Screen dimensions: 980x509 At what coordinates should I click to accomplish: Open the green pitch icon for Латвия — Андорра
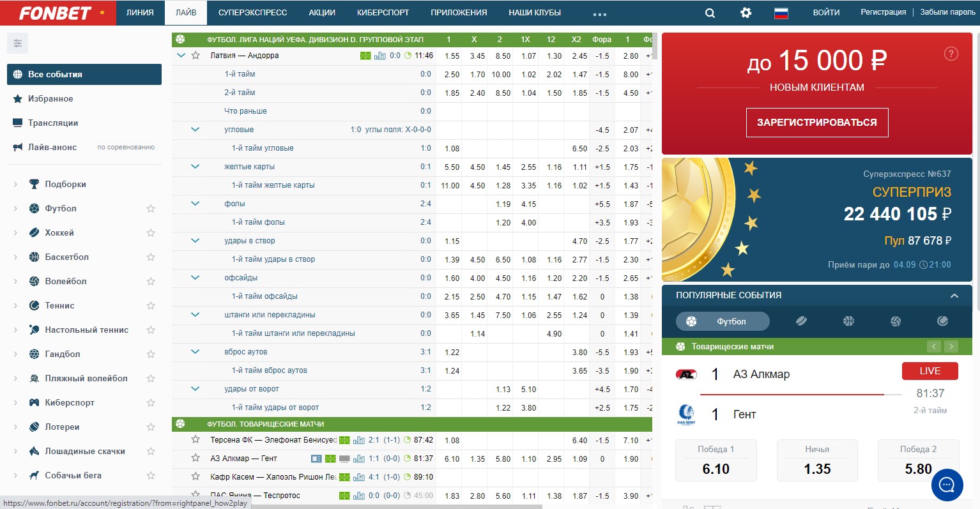365,56
